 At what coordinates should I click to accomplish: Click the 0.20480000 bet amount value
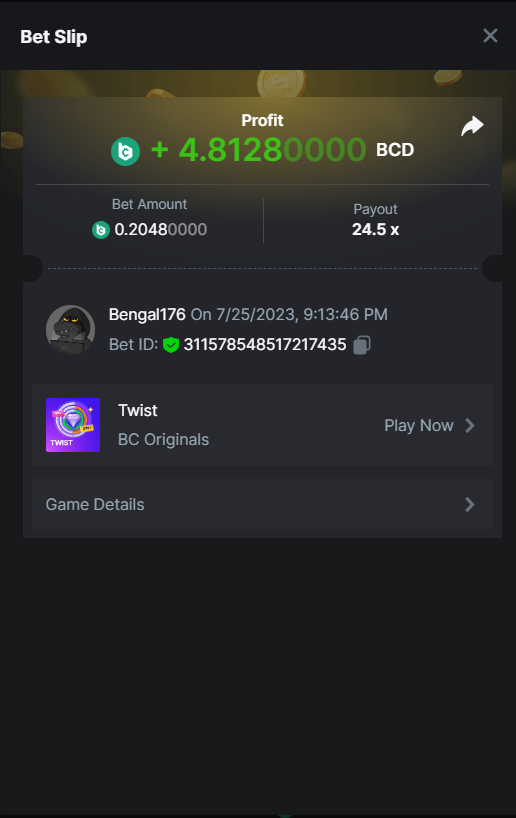point(161,230)
